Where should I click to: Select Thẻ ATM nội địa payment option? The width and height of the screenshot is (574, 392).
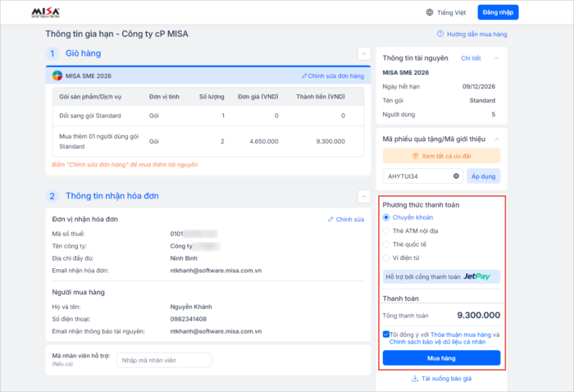[387, 231]
